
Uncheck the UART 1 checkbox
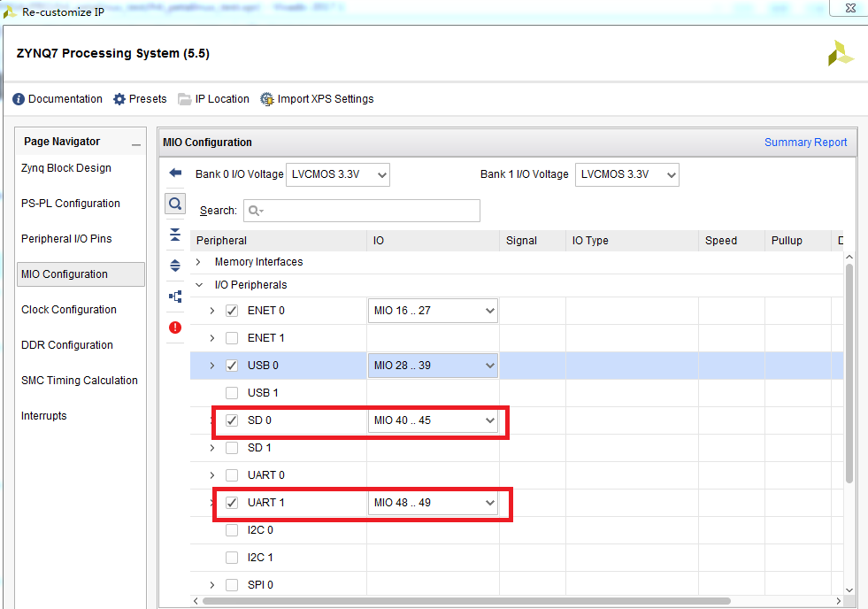(232, 503)
